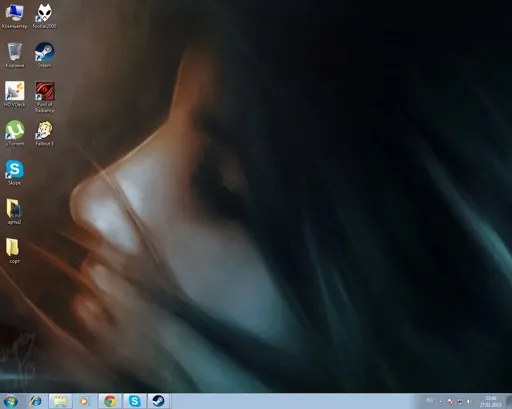512x409 pixels.
Task: Select the Steam desktop shortcut
Action: tap(44, 55)
